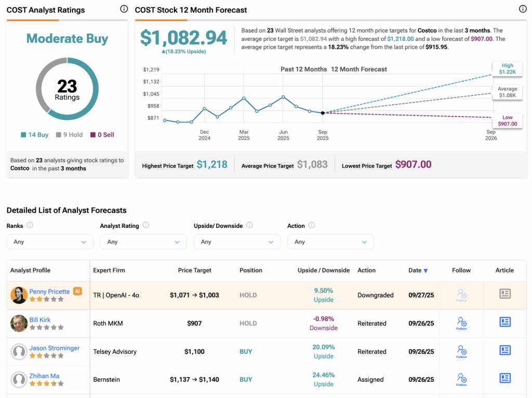Click Penny Pricette's profile photo
Image resolution: width=532 pixels, height=398 pixels.
19,295
